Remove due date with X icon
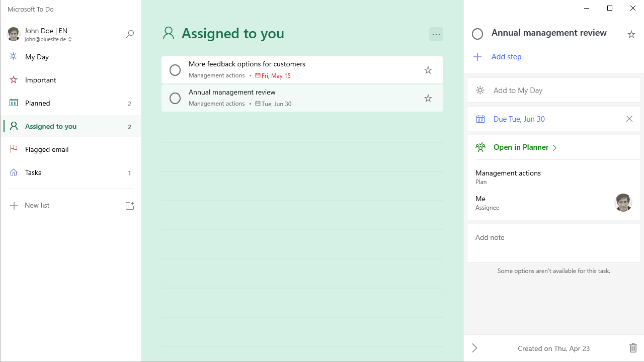This screenshot has width=644, height=362. pyautogui.click(x=629, y=119)
